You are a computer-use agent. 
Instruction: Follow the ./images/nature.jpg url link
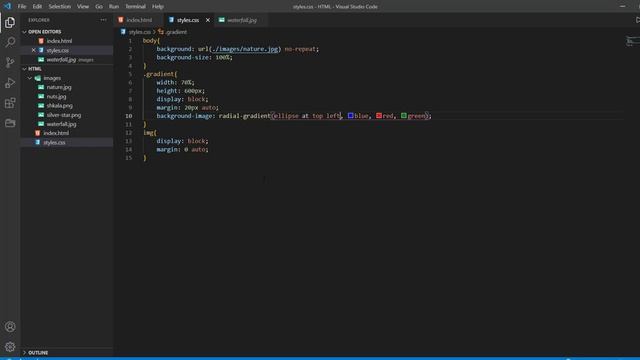point(245,49)
